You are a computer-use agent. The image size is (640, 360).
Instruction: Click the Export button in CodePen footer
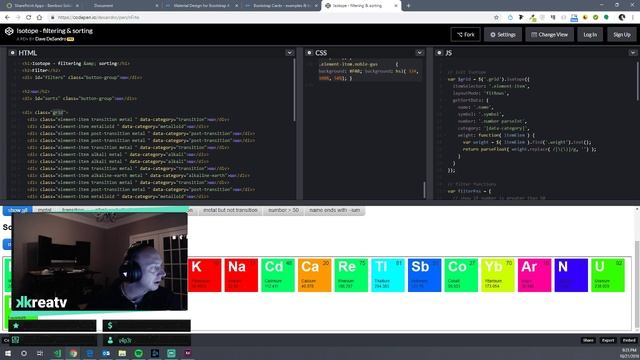click(x=608, y=340)
